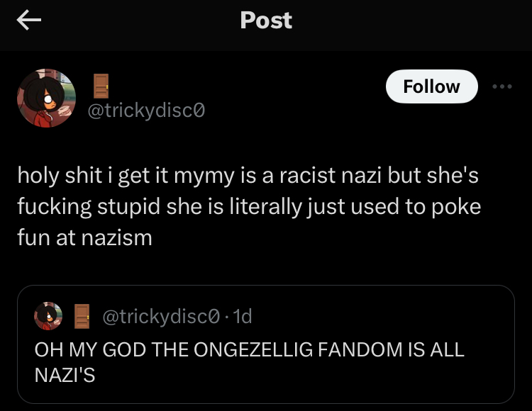Open the quoted post card

[266, 344]
